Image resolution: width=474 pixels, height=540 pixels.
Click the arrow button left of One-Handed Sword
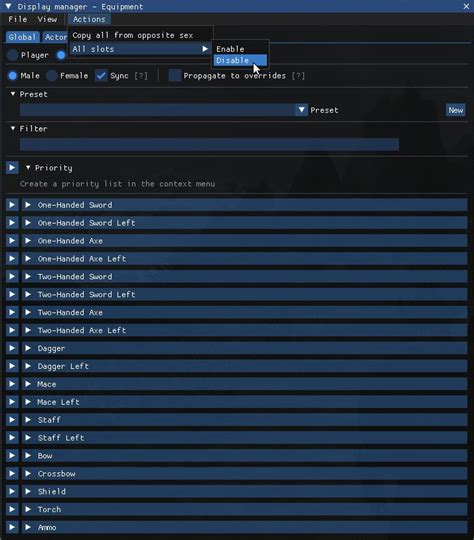pos(12,205)
